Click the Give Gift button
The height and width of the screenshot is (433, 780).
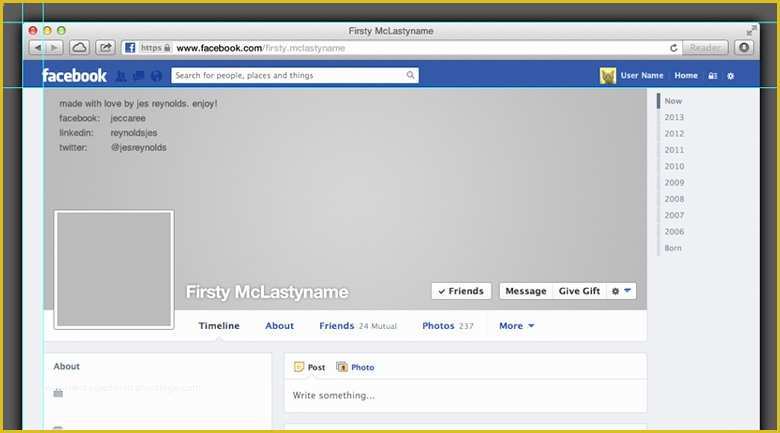coord(579,291)
